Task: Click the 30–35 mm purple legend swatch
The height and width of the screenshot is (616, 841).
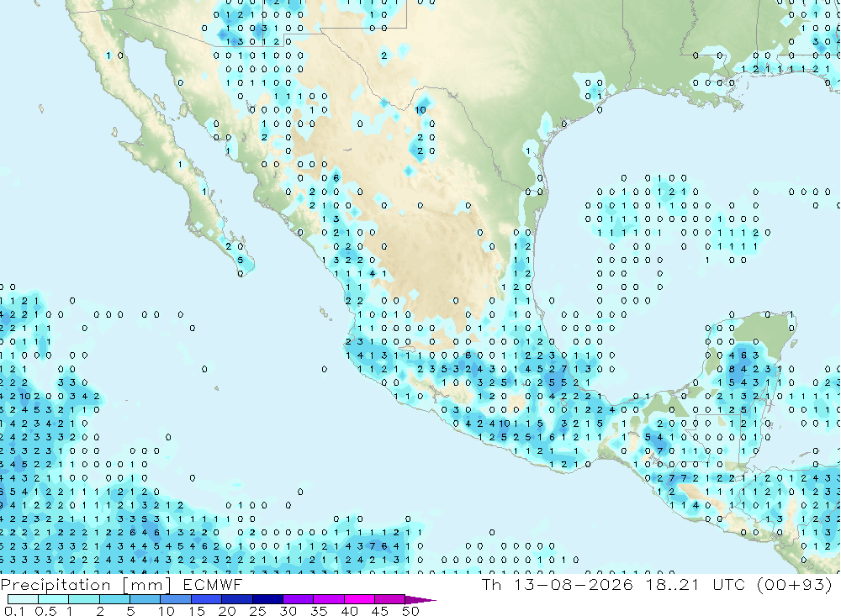Action: click(x=298, y=599)
